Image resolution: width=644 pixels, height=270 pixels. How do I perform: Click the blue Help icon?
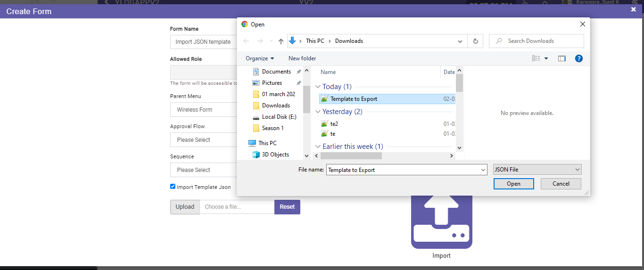579,58
